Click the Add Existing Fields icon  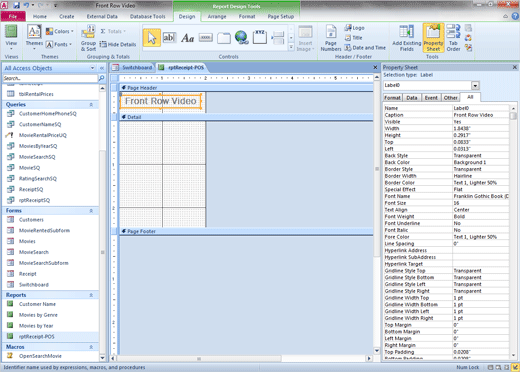click(x=407, y=38)
